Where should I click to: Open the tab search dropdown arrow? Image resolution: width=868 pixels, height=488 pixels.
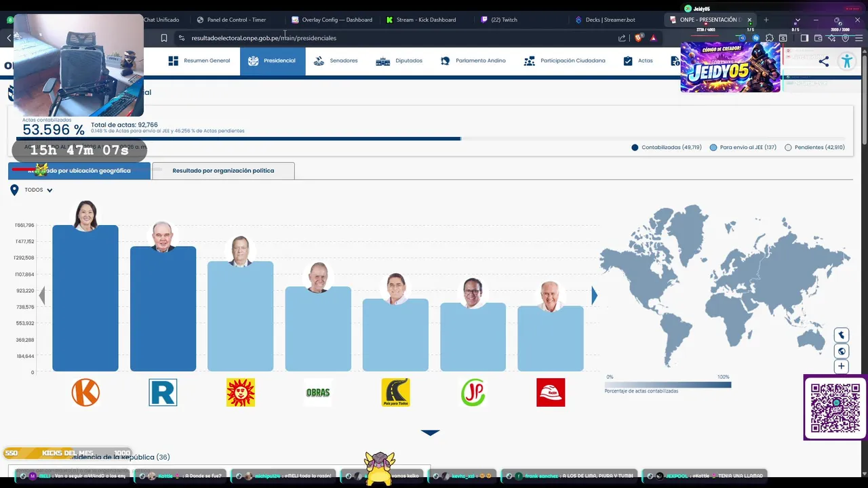click(x=797, y=20)
